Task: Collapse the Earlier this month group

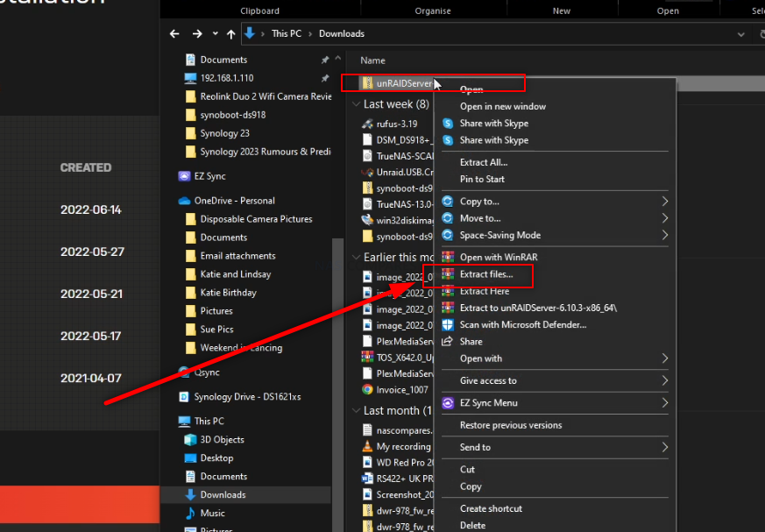Action: [356, 257]
